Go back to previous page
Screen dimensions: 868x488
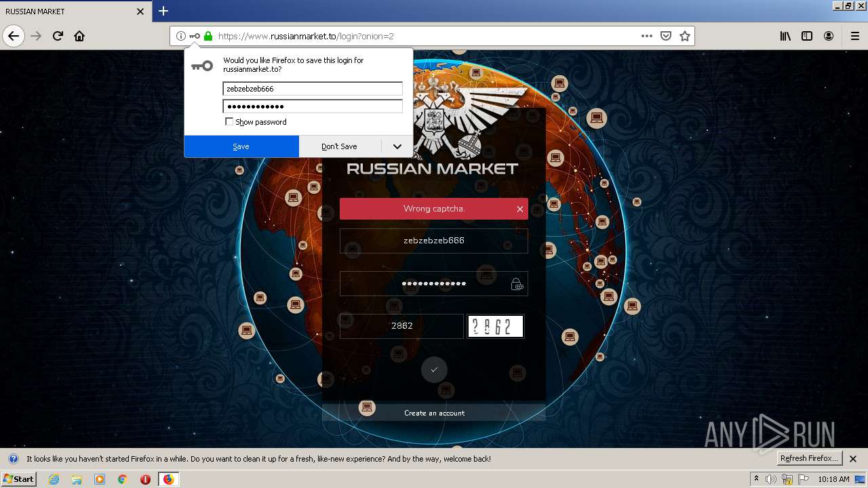coord(14,36)
